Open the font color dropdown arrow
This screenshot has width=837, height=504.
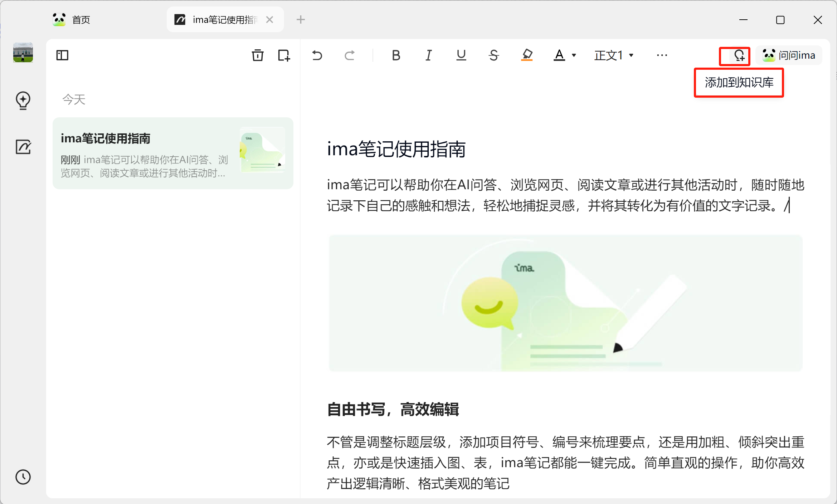574,55
